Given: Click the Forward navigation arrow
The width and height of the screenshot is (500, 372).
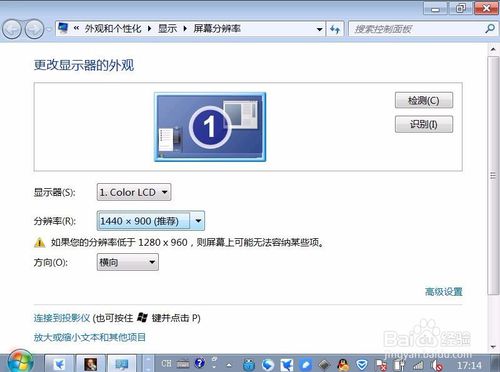Looking at the screenshot, I should 34,29.
